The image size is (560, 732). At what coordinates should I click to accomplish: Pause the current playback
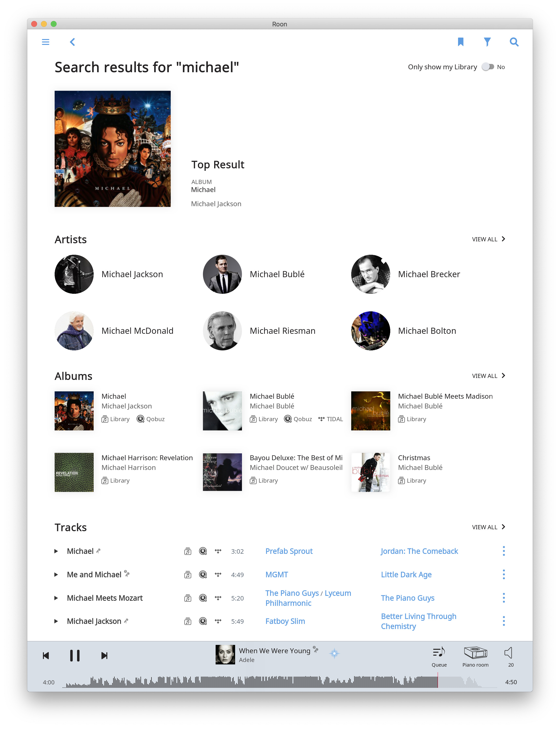click(75, 656)
